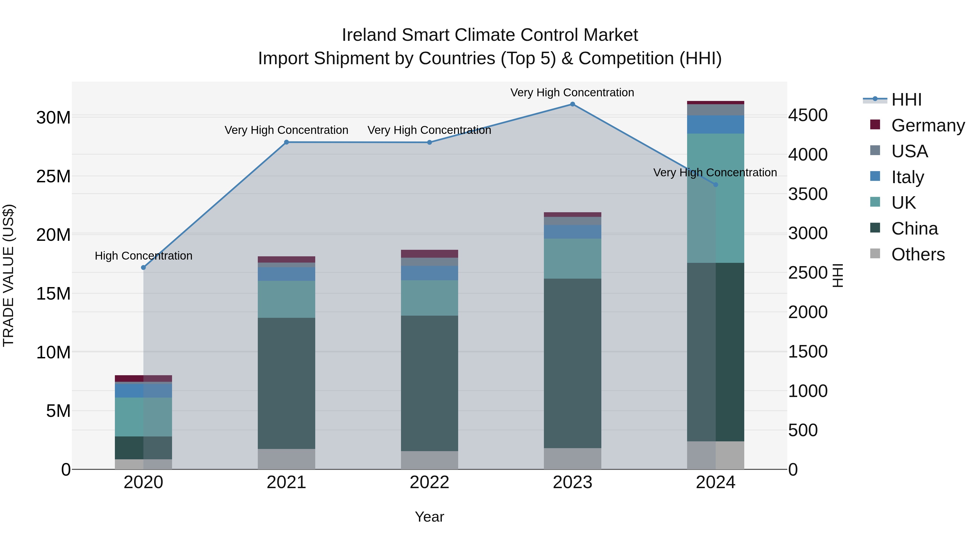Click the Italy segment of the 2024 bar

pyautogui.click(x=716, y=124)
